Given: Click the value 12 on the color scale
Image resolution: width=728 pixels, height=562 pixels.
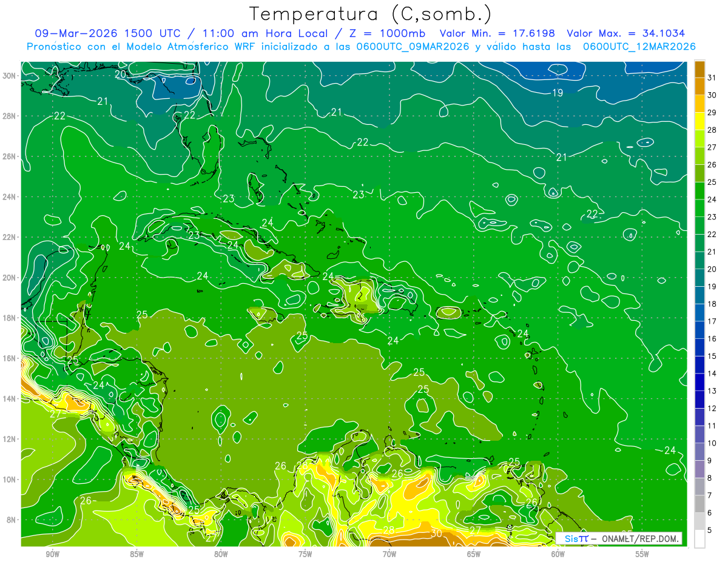Looking at the screenshot, I should tap(712, 408).
